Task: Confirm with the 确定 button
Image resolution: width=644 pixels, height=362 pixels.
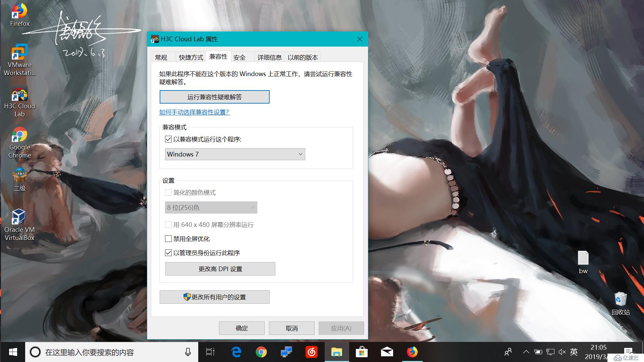Action: (x=242, y=328)
